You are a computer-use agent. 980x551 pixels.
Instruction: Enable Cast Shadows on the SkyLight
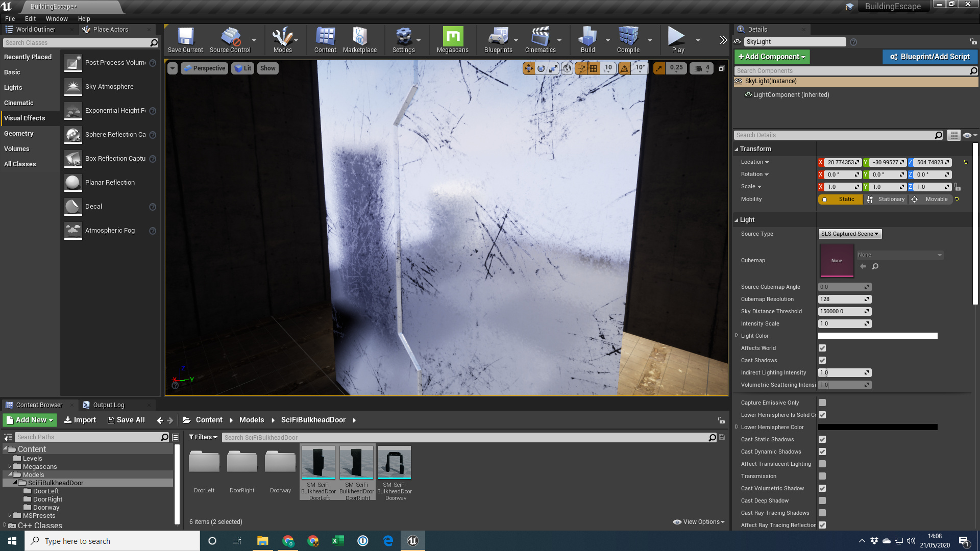[822, 360]
